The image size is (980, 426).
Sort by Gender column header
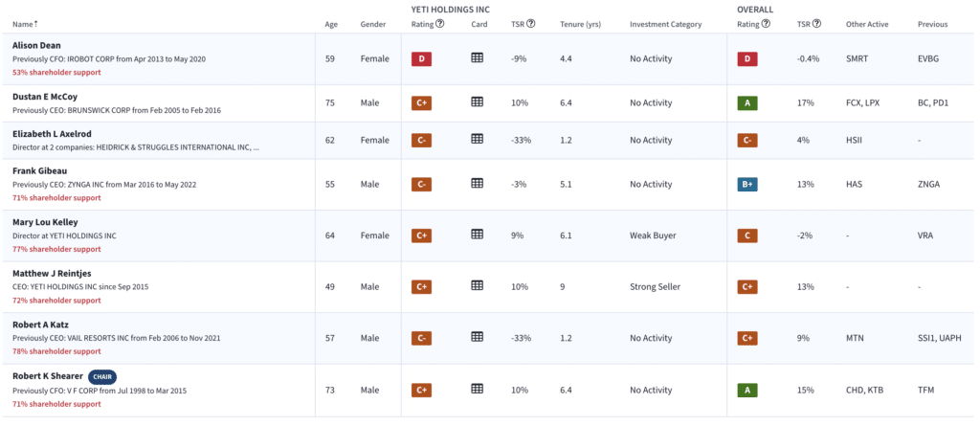point(373,24)
